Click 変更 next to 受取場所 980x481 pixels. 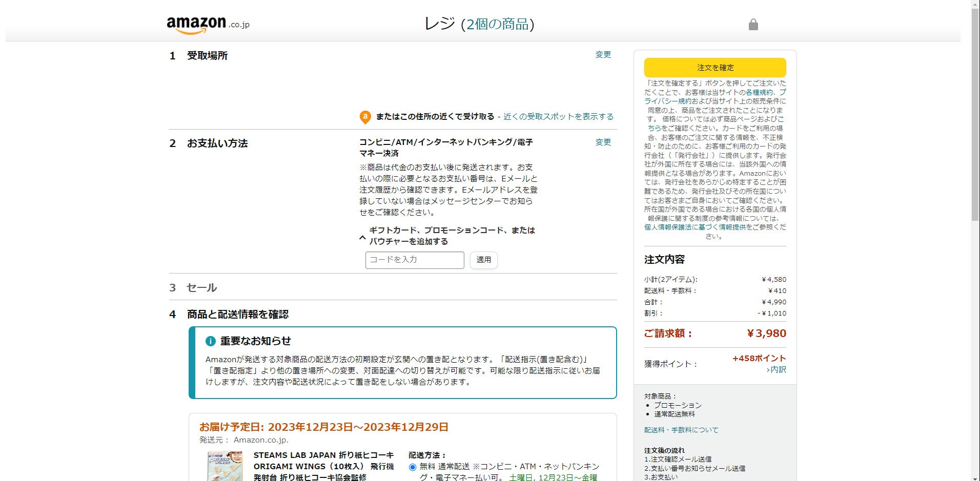click(603, 55)
